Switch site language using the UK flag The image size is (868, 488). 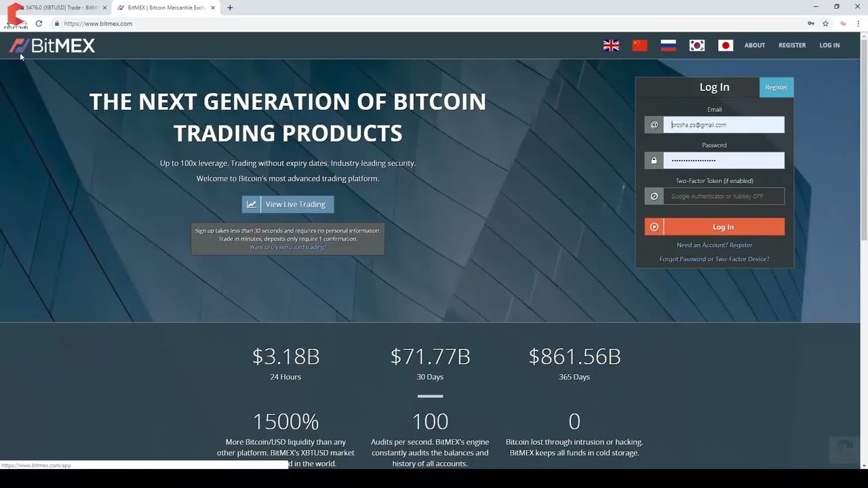(611, 45)
